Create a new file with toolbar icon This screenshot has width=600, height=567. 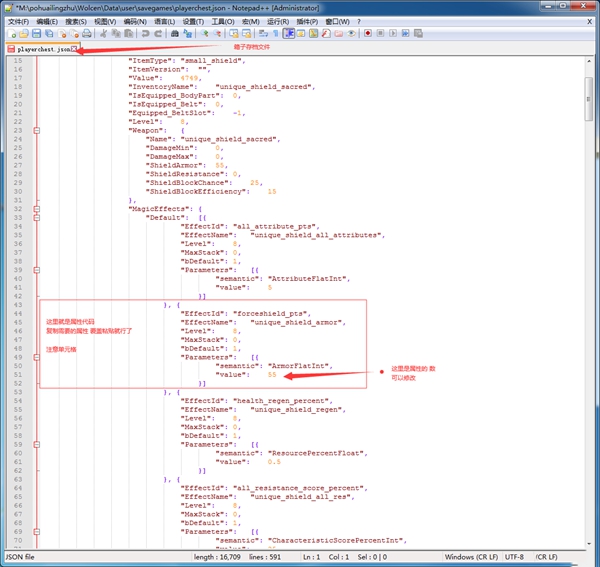click(11, 34)
